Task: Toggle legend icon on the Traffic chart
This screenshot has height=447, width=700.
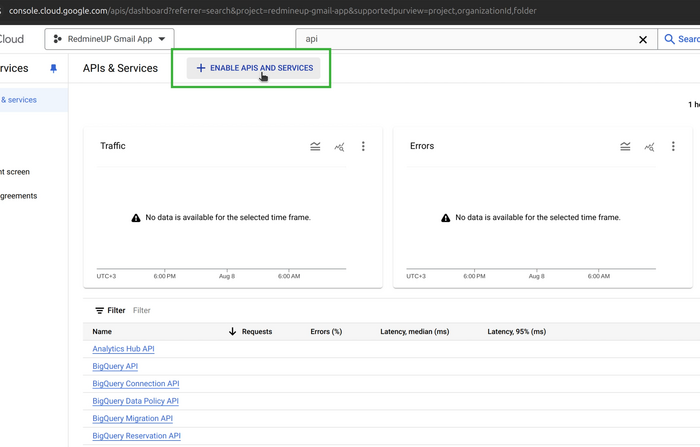Action: pyautogui.click(x=315, y=147)
